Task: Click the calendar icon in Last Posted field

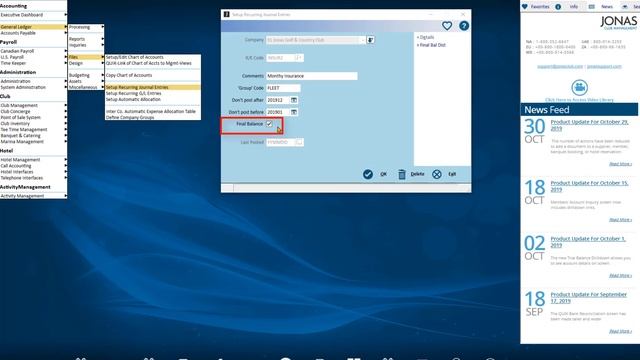Action: [x=299, y=142]
